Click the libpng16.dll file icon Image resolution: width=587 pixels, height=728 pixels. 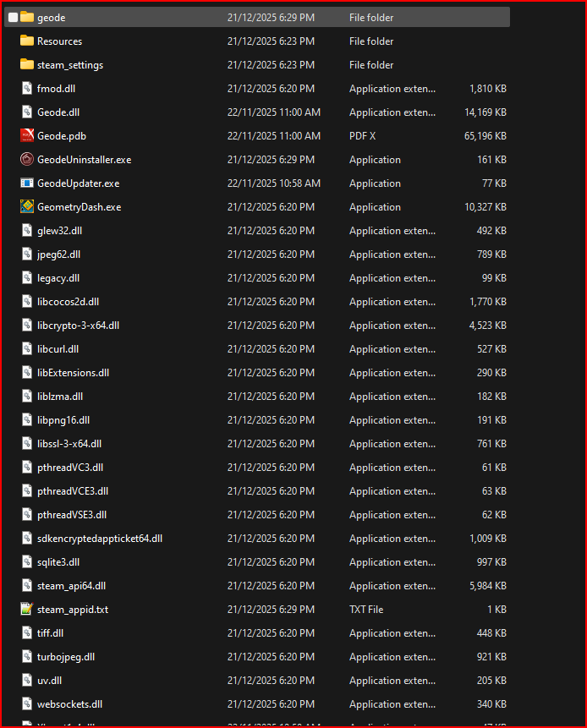point(27,419)
